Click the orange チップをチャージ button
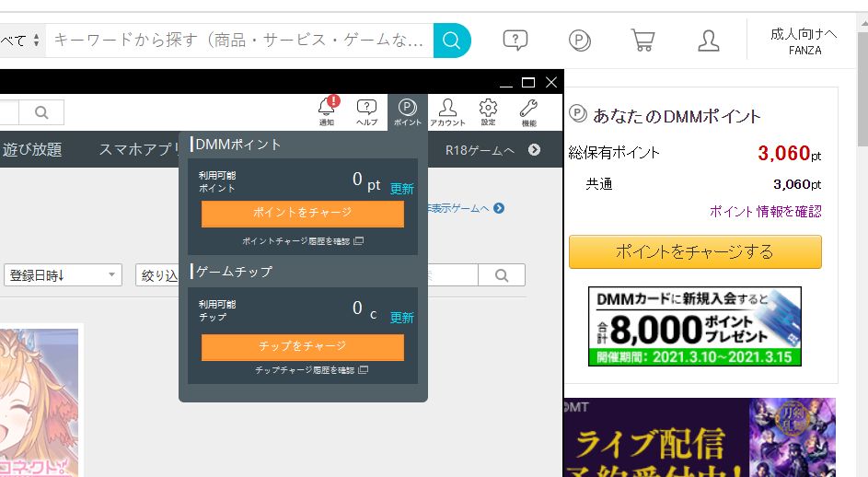The width and height of the screenshot is (868, 477). coord(302,347)
